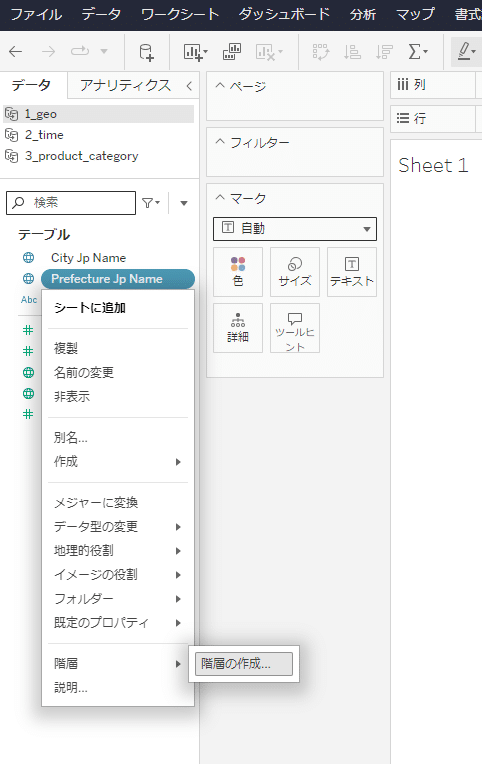Click the 詳細 detail mark card
This screenshot has width=482, height=764.
coord(238,328)
